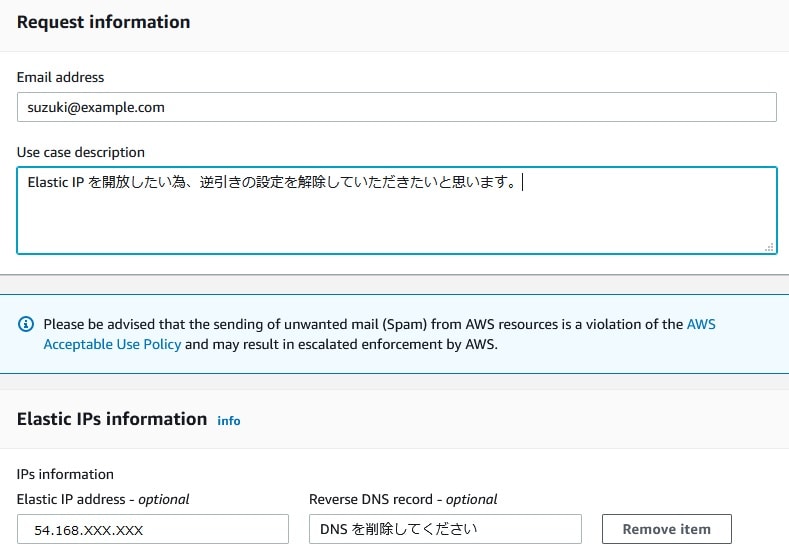Focus the Reverse DNS record field
This screenshot has height=555, width=789.
(x=445, y=529)
